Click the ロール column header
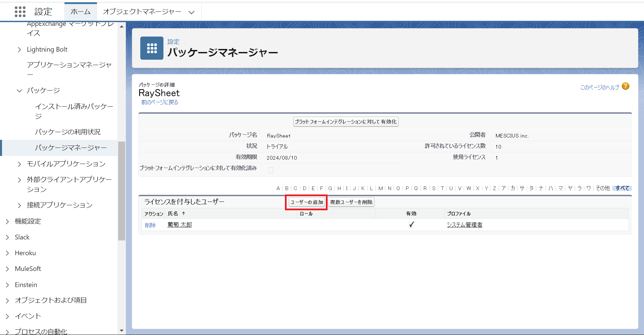This screenshot has width=644, height=335. (306, 214)
